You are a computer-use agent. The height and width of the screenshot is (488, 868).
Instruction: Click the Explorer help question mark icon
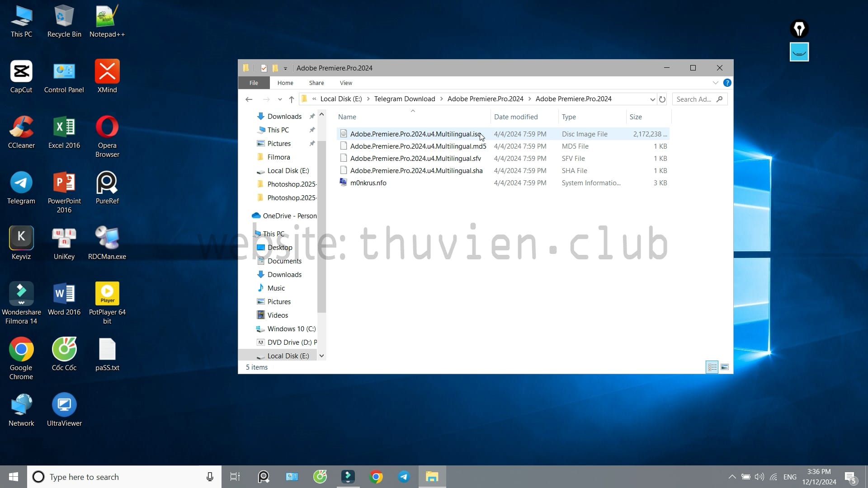coord(727,83)
